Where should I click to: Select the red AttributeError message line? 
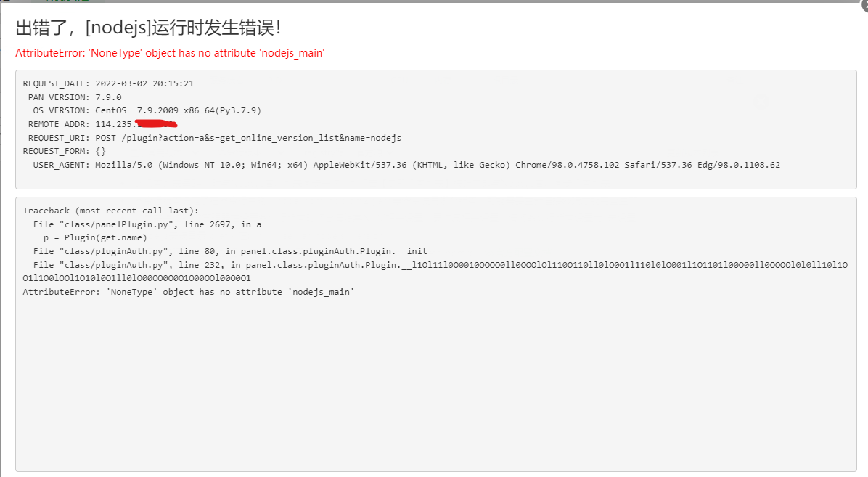click(170, 53)
